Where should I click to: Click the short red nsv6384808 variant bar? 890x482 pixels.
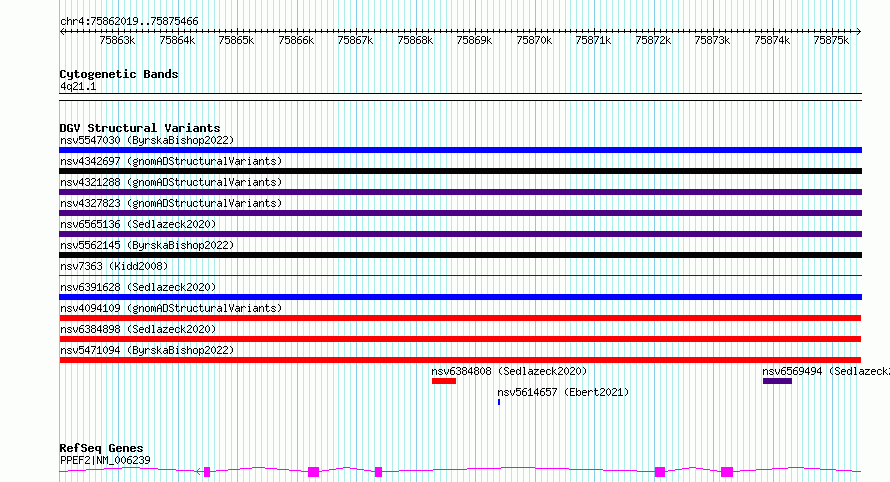tap(444, 381)
